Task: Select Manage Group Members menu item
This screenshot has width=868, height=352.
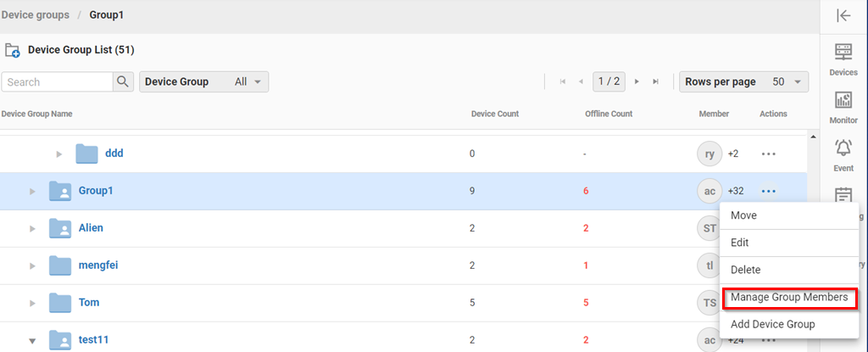Action: tap(788, 298)
